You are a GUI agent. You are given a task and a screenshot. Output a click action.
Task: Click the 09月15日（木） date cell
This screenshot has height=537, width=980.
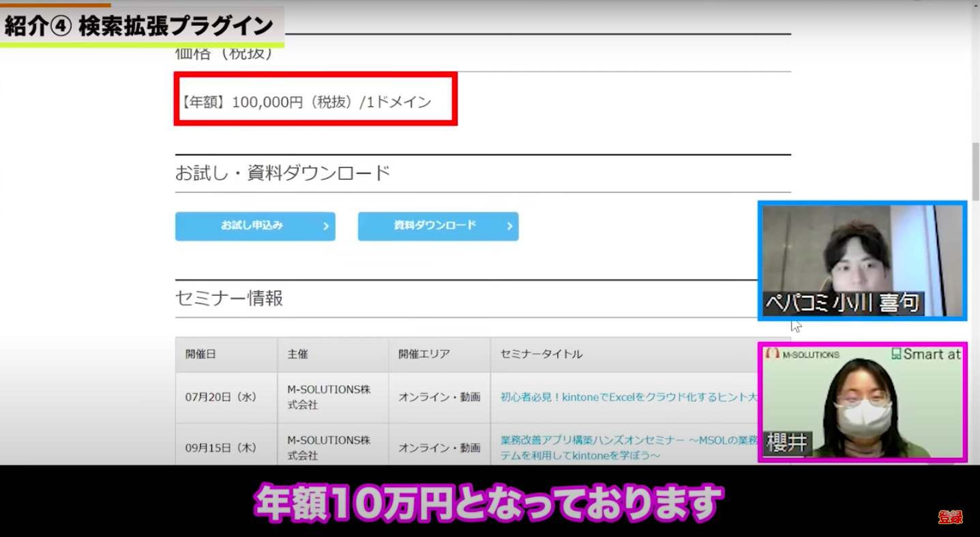coord(221,448)
